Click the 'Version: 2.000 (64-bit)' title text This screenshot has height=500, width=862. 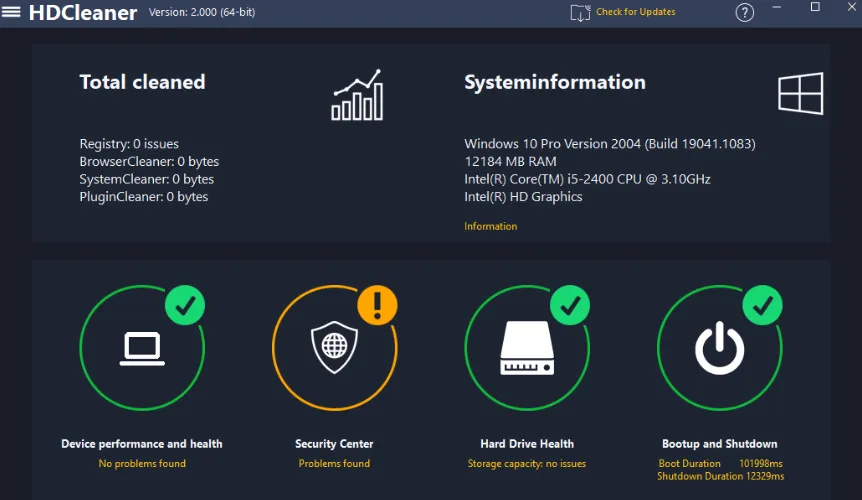[202, 12]
